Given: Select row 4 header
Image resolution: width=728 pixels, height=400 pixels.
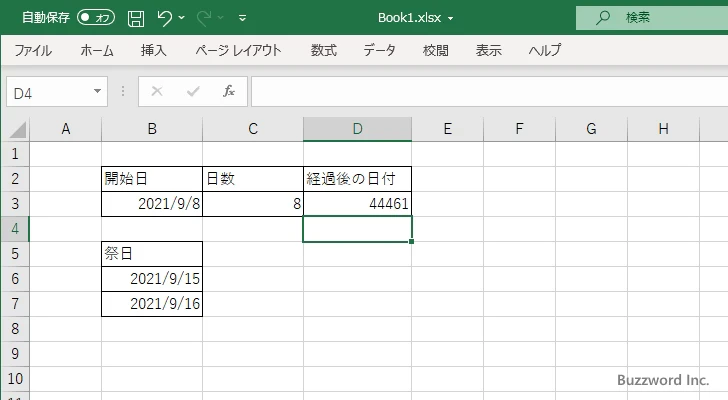Looking at the screenshot, I should pos(15,229).
